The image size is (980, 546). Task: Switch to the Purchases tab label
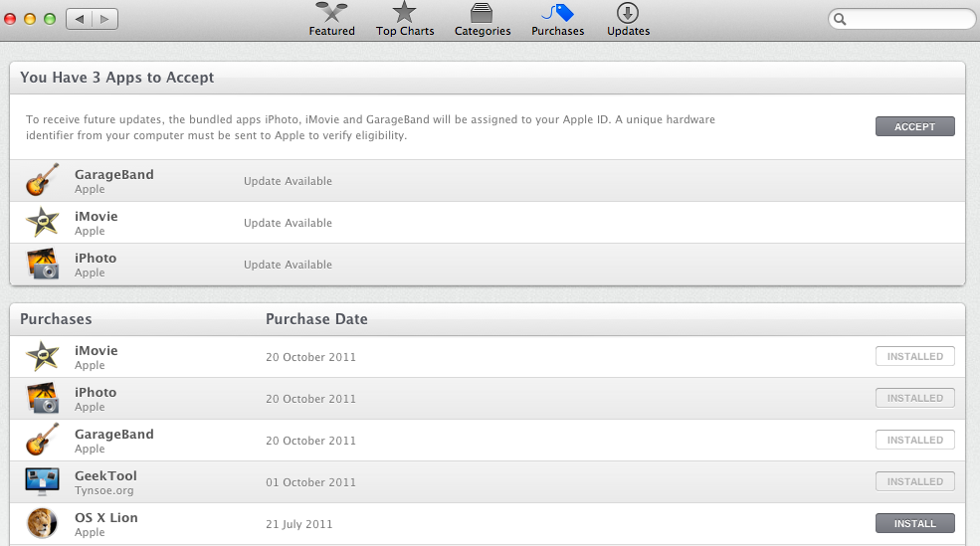coord(557,31)
